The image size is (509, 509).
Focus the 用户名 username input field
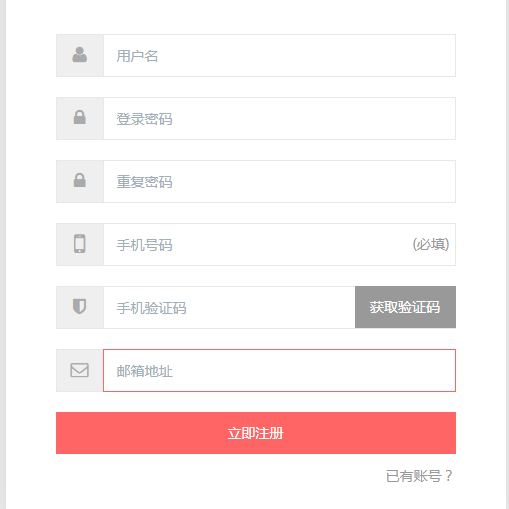tap(279, 56)
